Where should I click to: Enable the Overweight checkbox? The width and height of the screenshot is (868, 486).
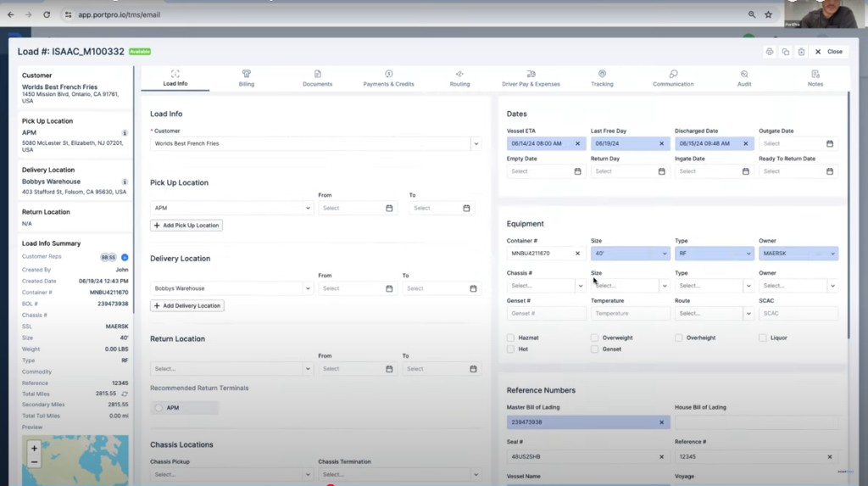[594, 338]
